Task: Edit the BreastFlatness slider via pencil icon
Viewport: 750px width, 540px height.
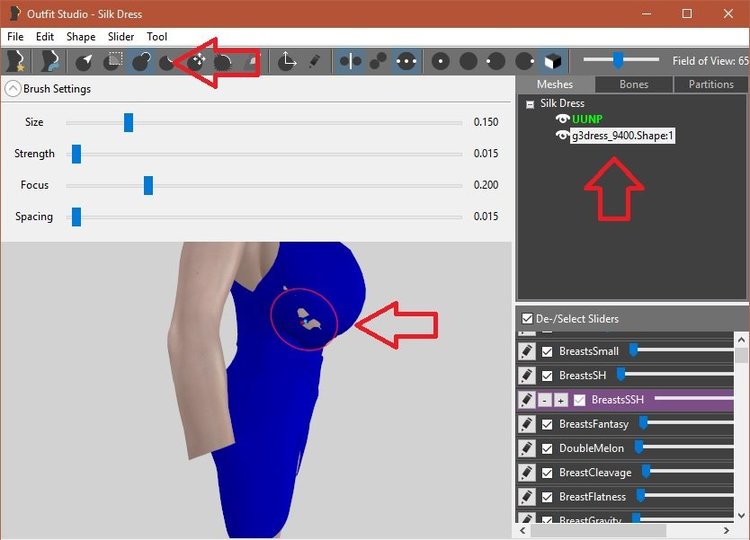Action: coord(527,497)
